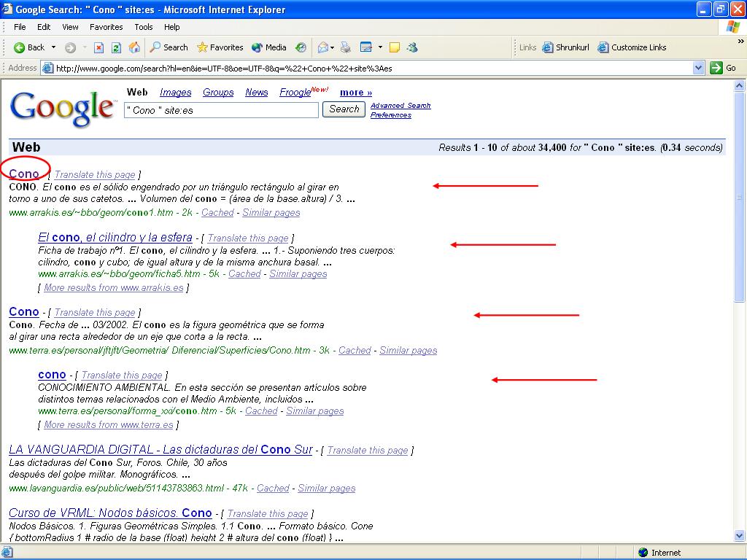Click the Refresh page icon
Viewport: 747px width, 560px height.
116,47
